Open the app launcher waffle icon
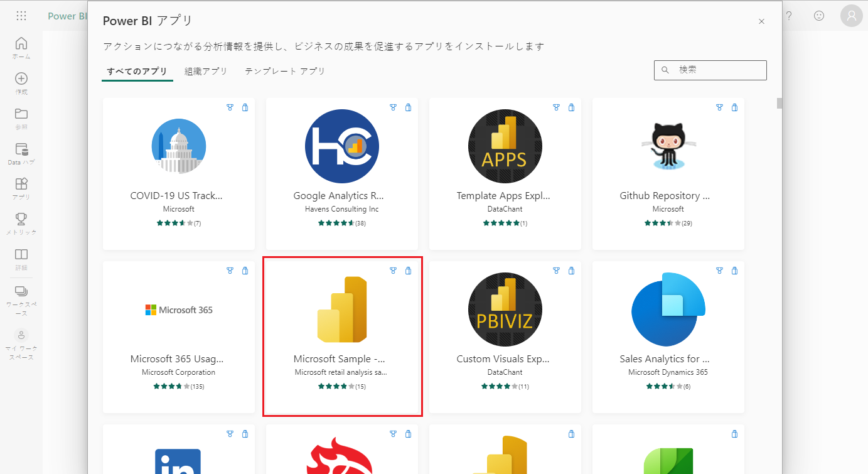868x474 pixels. (21, 16)
